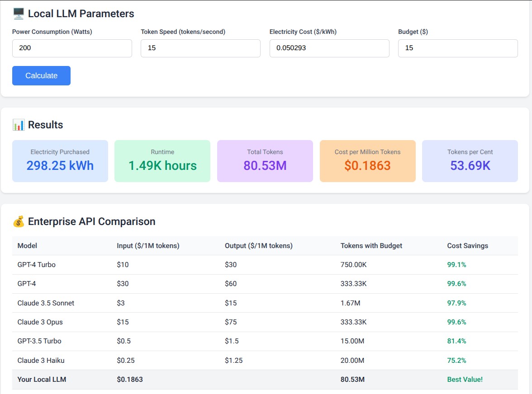Select the Electricity Cost ($/kWh) input field
532x394 pixels.
click(x=329, y=48)
